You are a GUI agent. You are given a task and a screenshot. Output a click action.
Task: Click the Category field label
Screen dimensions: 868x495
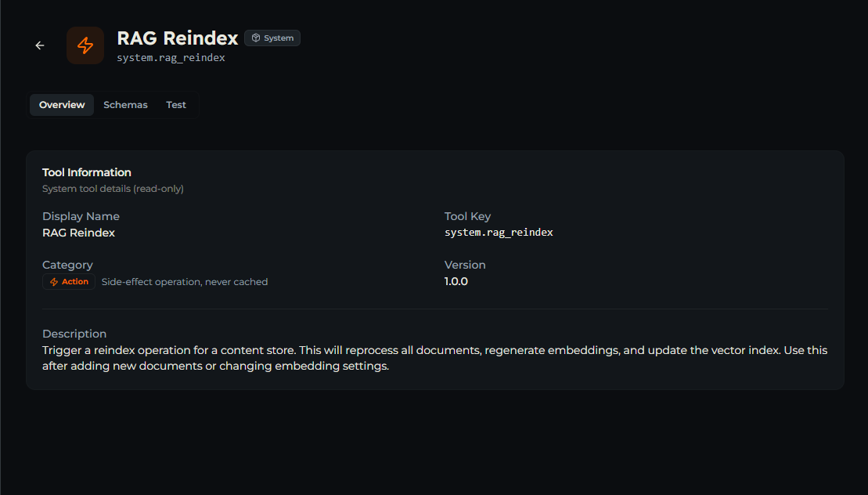pyautogui.click(x=67, y=265)
